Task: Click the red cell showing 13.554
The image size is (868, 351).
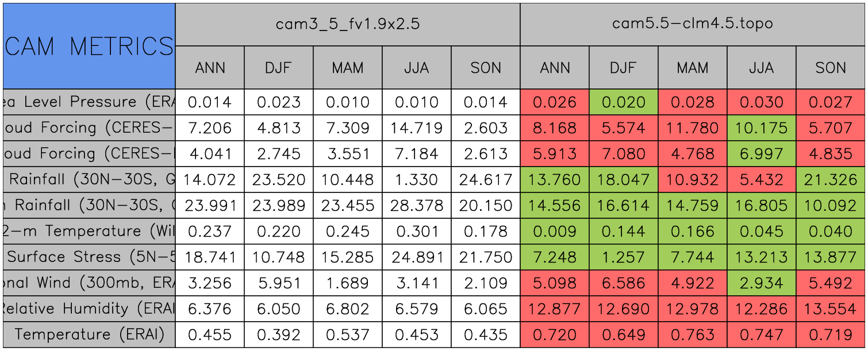Action: [x=830, y=308]
